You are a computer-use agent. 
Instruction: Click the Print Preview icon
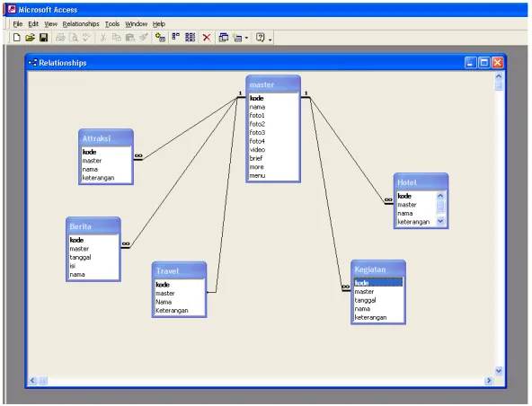[74, 38]
